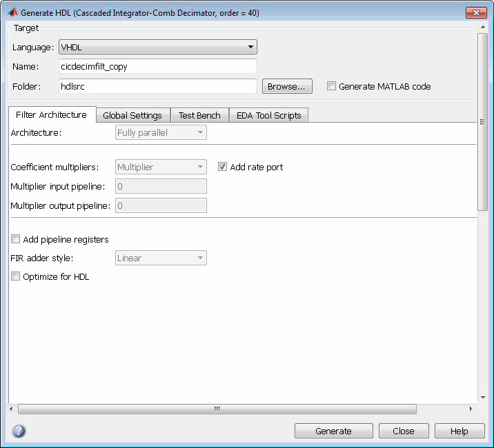Viewport: 494px width, 448px height.
Task: Uncheck the Add rate port checkbox
Action: click(x=222, y=167)
